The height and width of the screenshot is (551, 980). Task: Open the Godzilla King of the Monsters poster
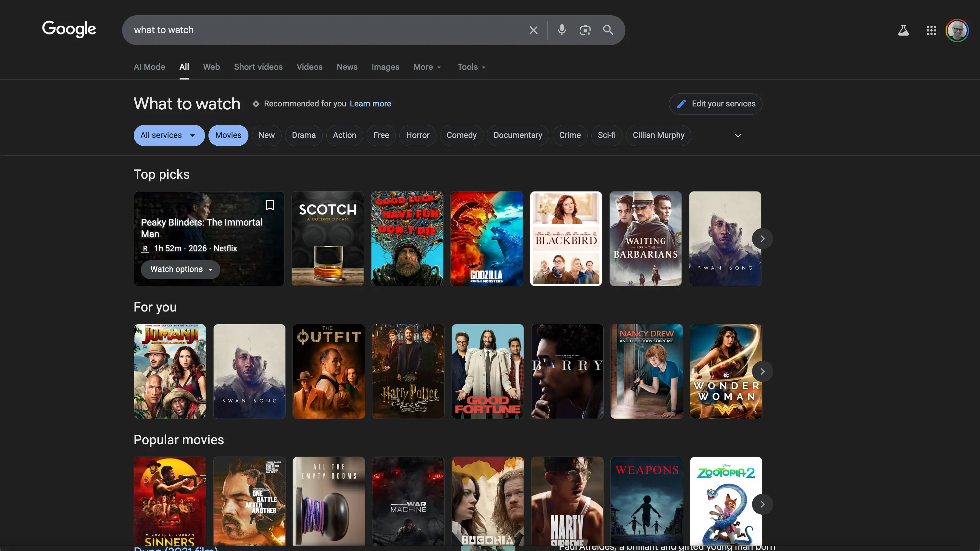[x=486, y=239]
